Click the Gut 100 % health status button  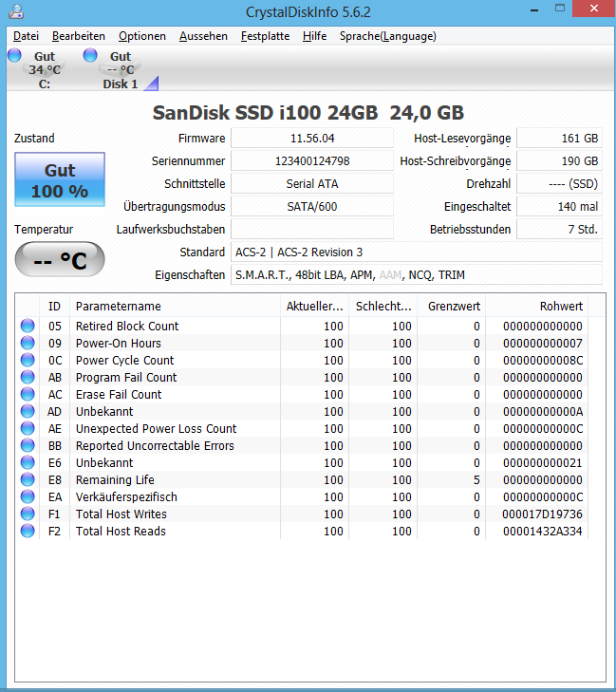pos(60,179)
